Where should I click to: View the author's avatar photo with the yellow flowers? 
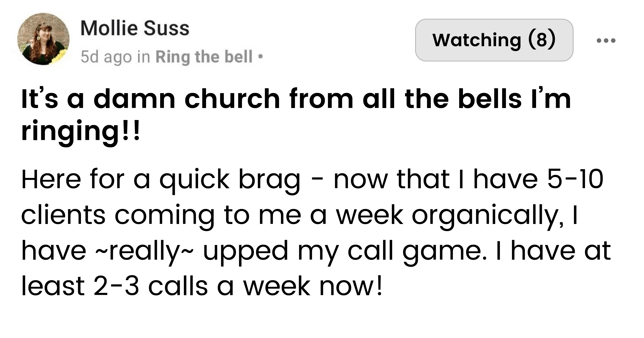coord(43,39)
